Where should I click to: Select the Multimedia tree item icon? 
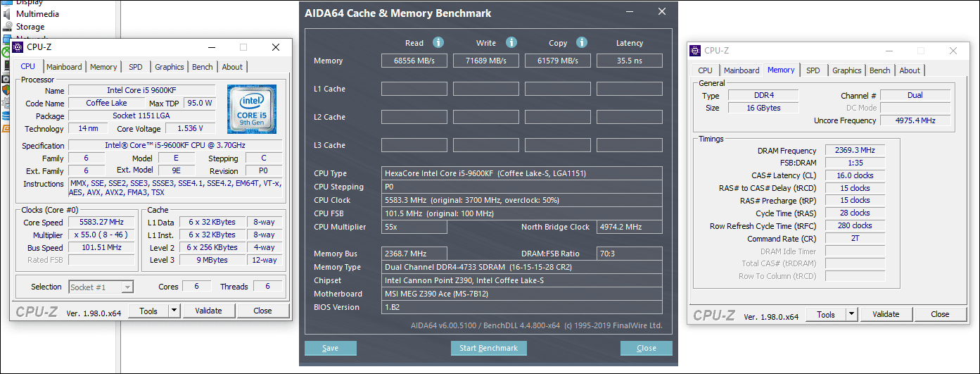7,13
